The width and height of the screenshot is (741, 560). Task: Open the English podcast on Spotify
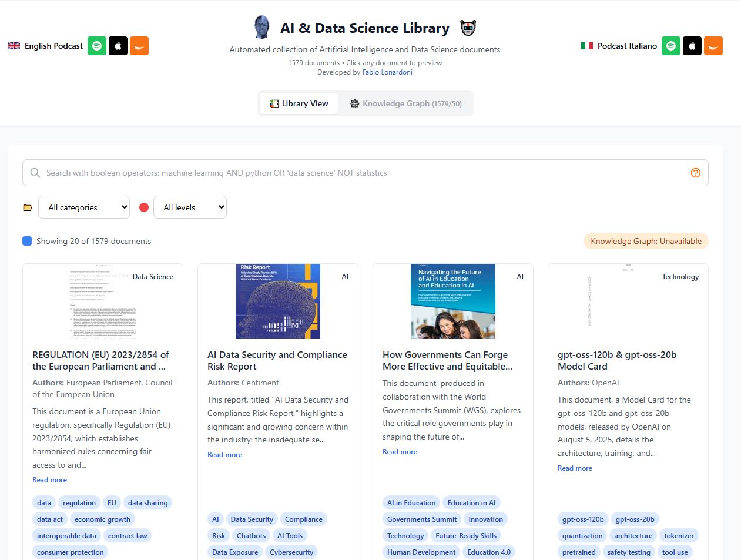click(x=96, y=45)
